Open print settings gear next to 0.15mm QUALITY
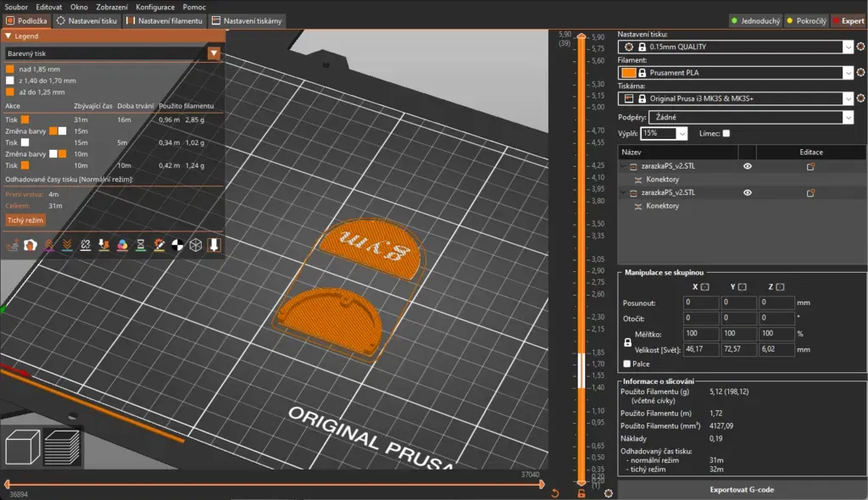The height and width of the screenshot is (500, 868). (x=860, y=47)
